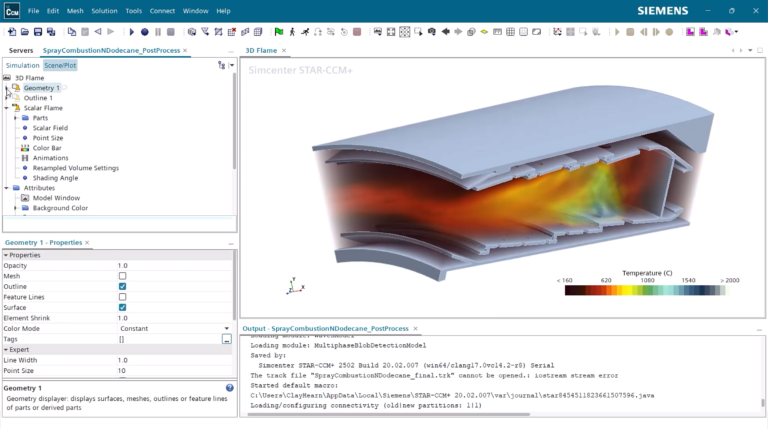Image resolution: width=768 pixels, height=429 pixels.
Task: Collapse the Expert section header
Action: tap(6, 350)
